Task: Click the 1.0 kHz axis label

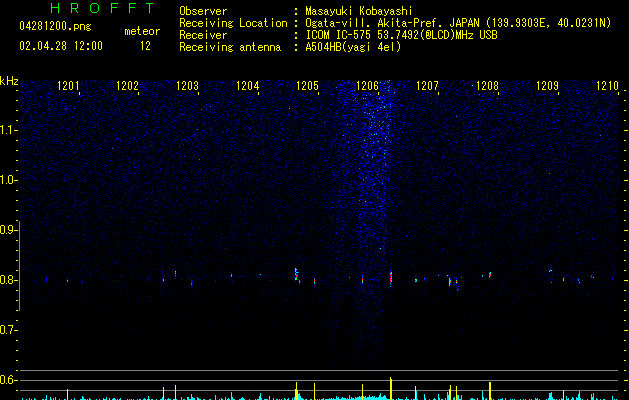Action: pos(8,180)
